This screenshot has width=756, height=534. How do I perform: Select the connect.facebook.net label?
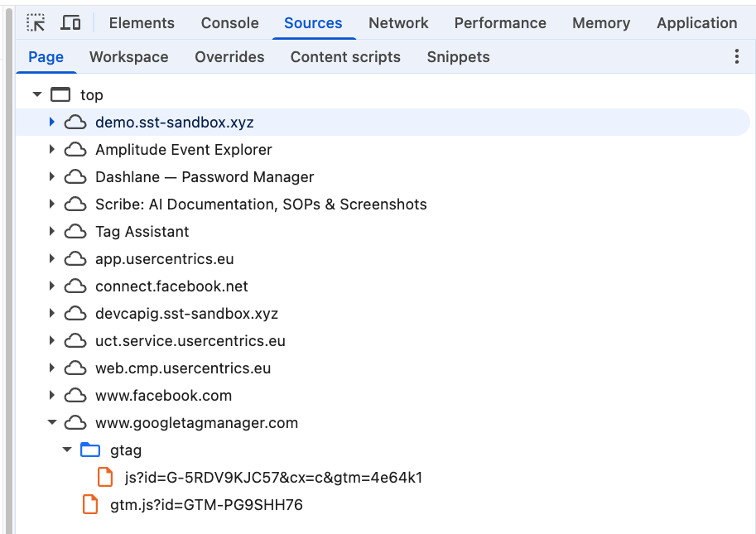pos(171,286)
